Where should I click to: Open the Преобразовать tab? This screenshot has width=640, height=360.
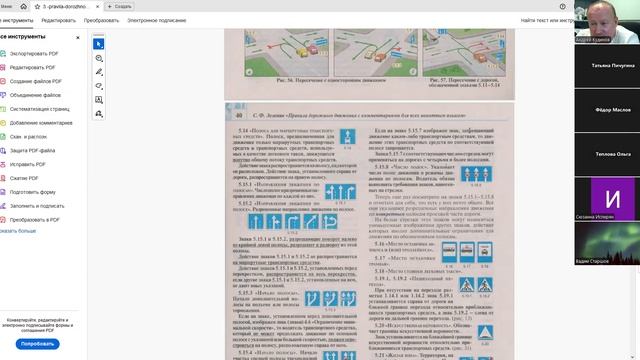pos(101,20)
